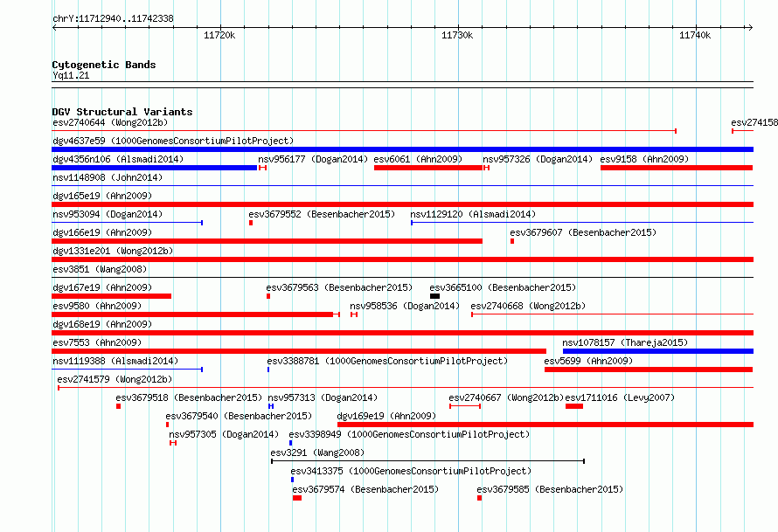Open the dgv1331e201 (Wong2012b) label
Image resolution: width=778 pixels, height=532 pixels.
pyautogui.click(x=113, y=251)
